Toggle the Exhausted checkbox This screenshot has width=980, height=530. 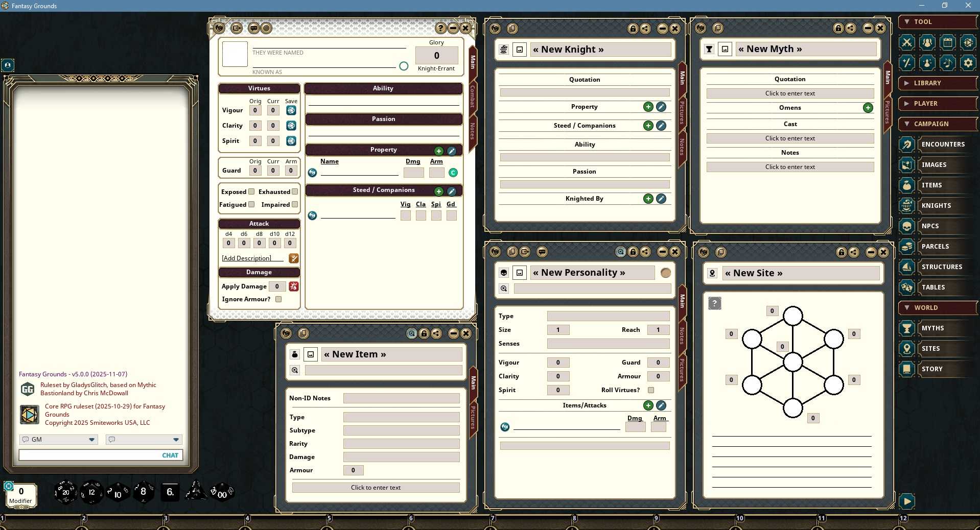pos(295,192)
